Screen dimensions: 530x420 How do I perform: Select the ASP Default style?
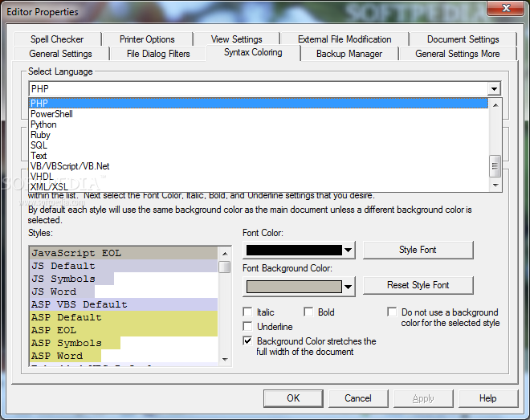(124, 317)
